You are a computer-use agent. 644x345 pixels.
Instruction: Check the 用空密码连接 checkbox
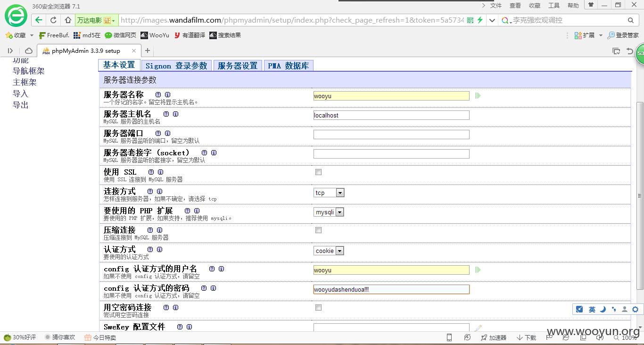click(x=319, y=308)
